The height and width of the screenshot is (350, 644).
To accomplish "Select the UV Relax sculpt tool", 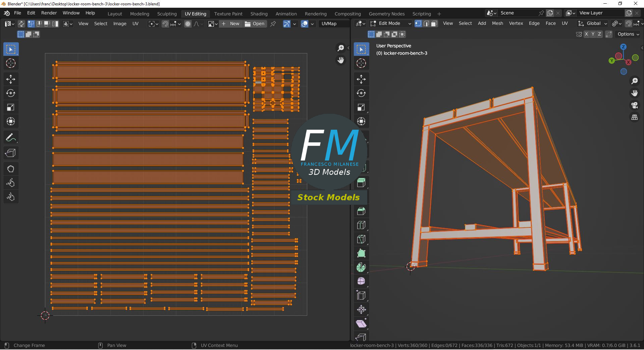I will tap(11, 183).
